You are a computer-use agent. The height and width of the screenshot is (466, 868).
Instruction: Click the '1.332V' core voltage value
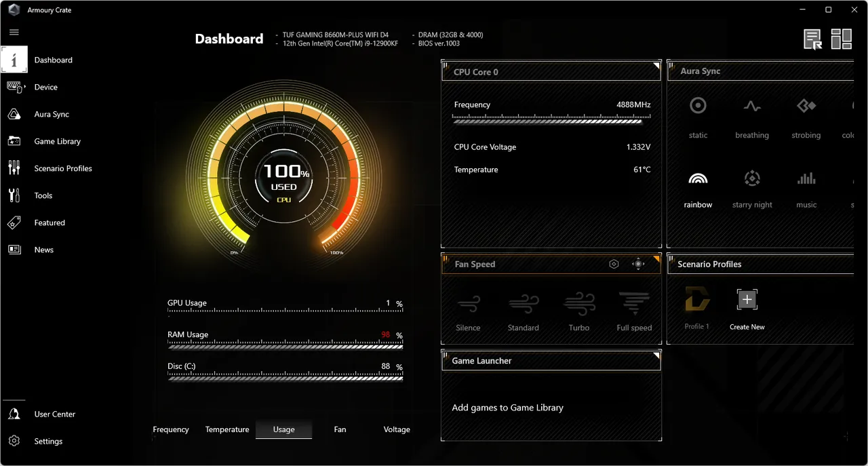coord(638,147)
